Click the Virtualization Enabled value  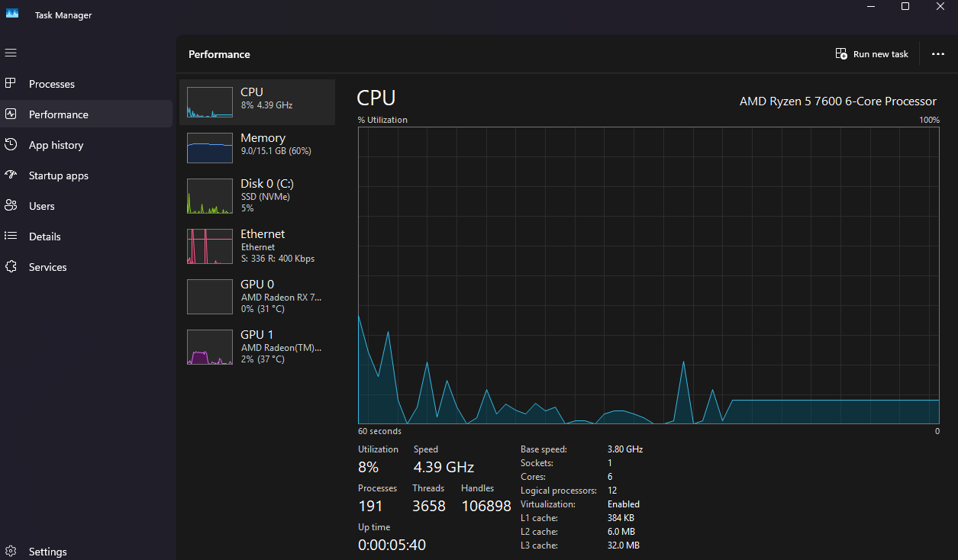(624, 504)
